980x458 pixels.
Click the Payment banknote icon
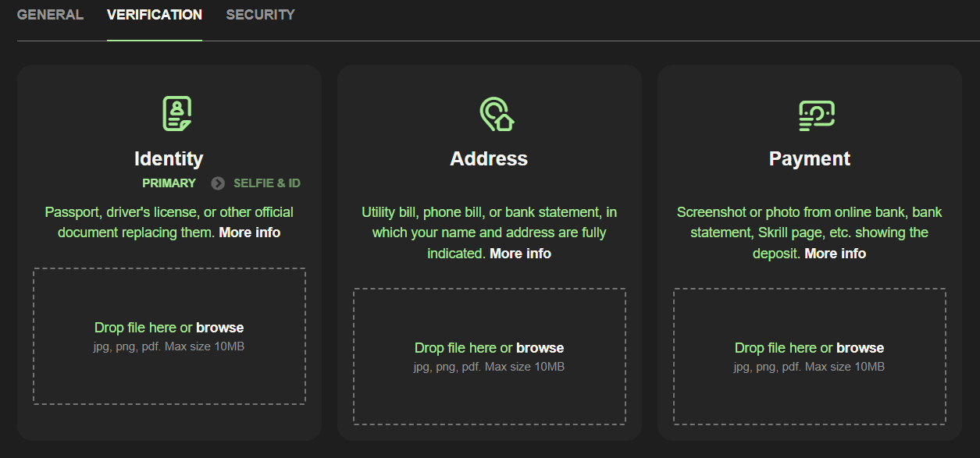(x=809, y=113)
